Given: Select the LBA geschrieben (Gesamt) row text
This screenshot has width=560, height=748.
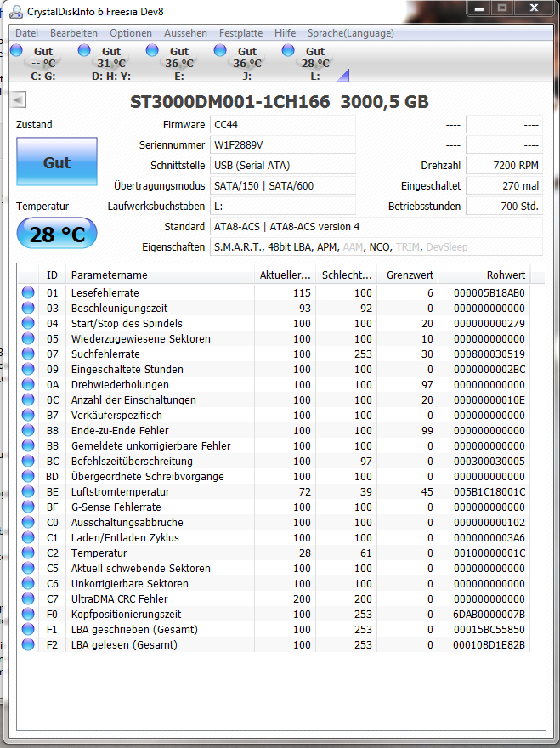Looking at the screenshot, I should (134, 629).
